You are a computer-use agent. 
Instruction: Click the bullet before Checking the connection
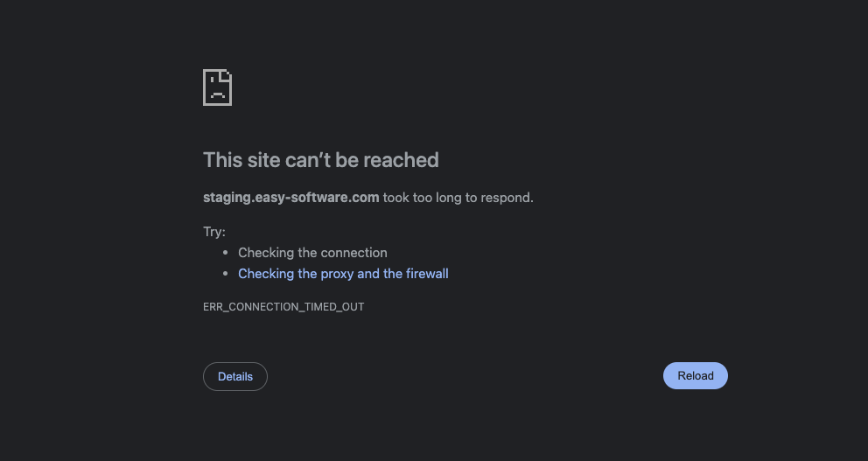(x=225, y=253)
